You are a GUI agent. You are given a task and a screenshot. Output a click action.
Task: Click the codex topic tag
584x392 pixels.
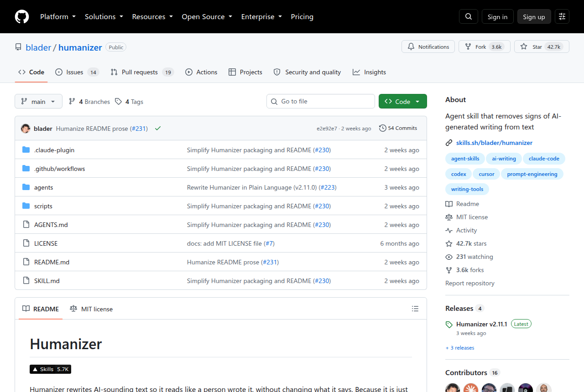click(x=459, y=174)
